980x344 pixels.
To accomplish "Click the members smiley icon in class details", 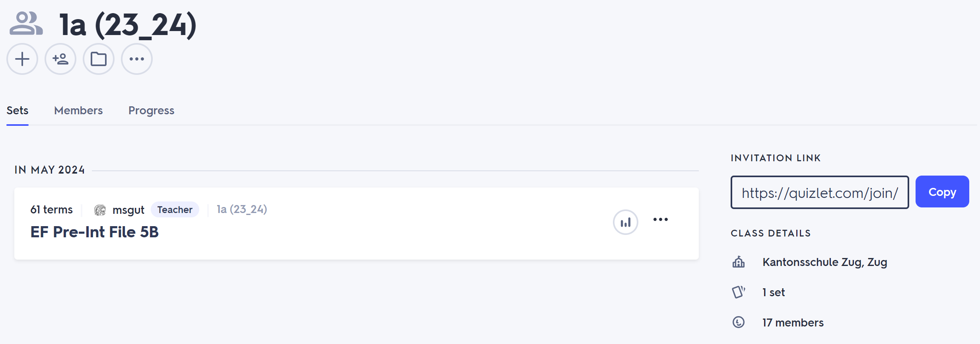I will [739, 322].
